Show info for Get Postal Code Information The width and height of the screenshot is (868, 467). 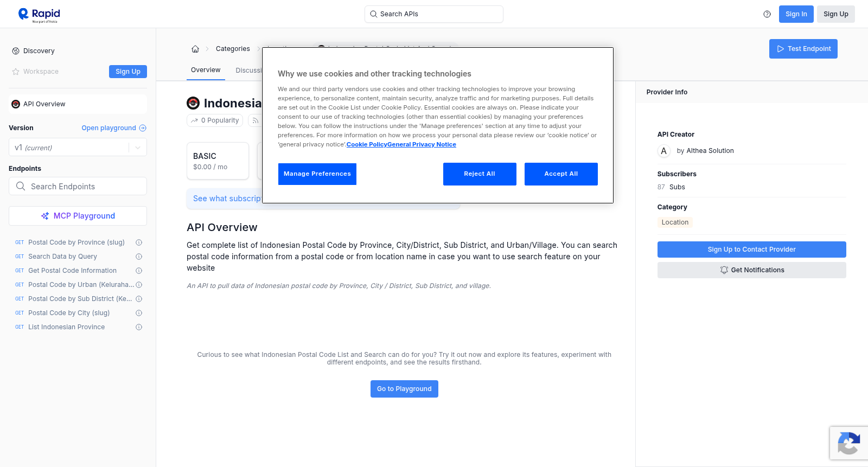pos(139,271)
